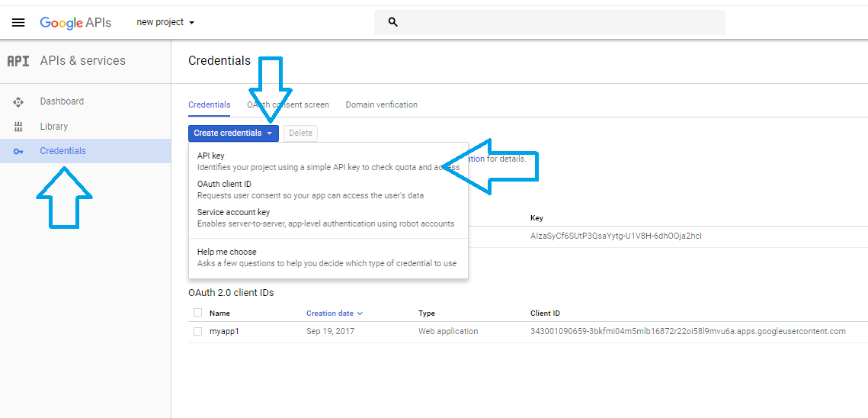Choose Service account key from the menu
868x418 pixels.
tap(328, 218)
